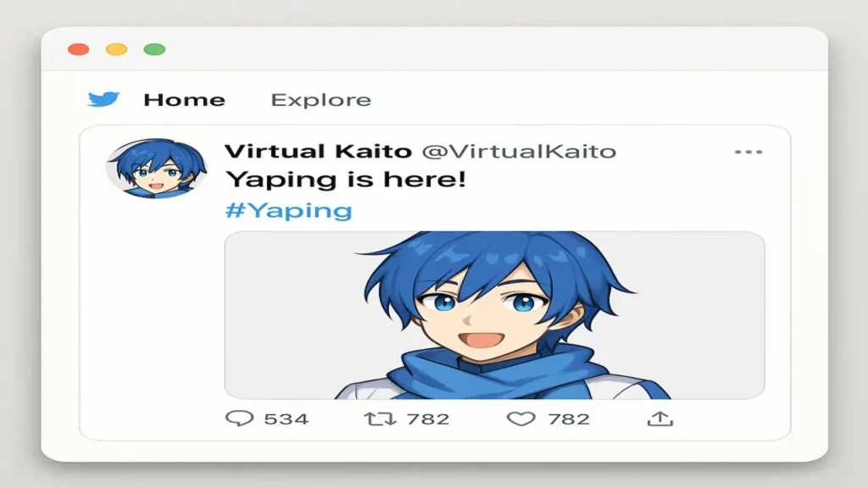Click the Twitter bird logo
868x488 pixels.
point(103,99)
